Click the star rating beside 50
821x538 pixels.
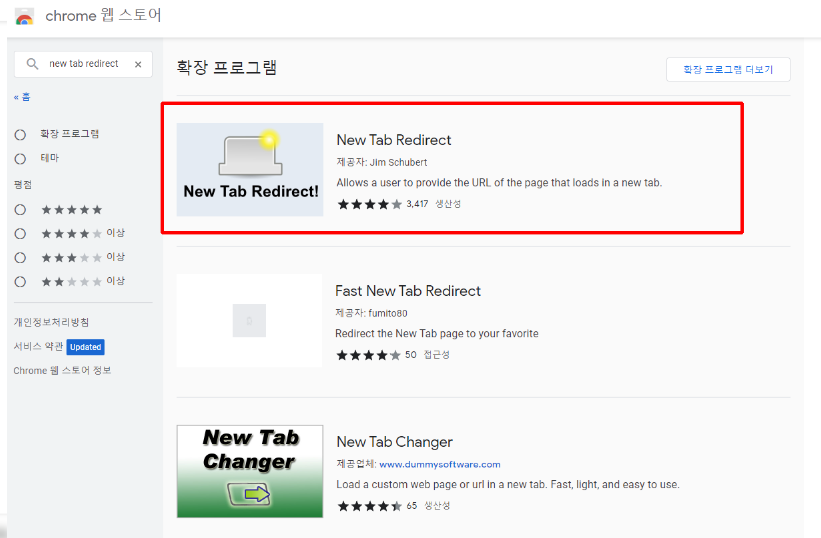369,355
